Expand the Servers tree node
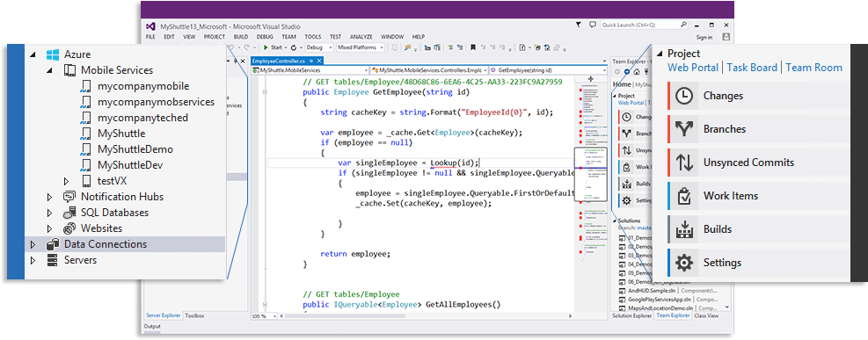868x340 pixels. click(33, 260)
